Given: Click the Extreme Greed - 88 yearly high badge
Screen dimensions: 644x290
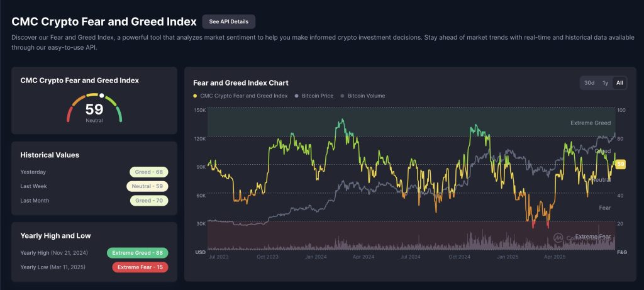Looking at the screenshot, I should (x=137, y=253).
